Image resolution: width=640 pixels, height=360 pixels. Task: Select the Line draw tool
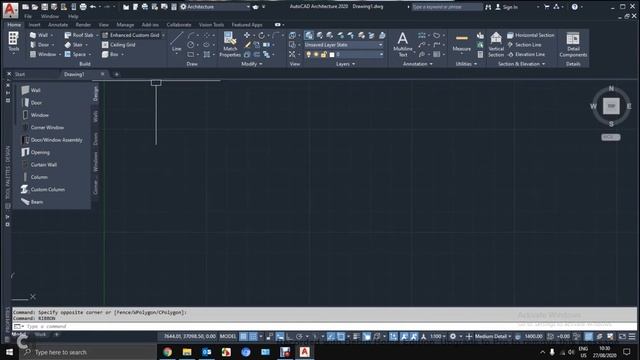pos(176,42)
